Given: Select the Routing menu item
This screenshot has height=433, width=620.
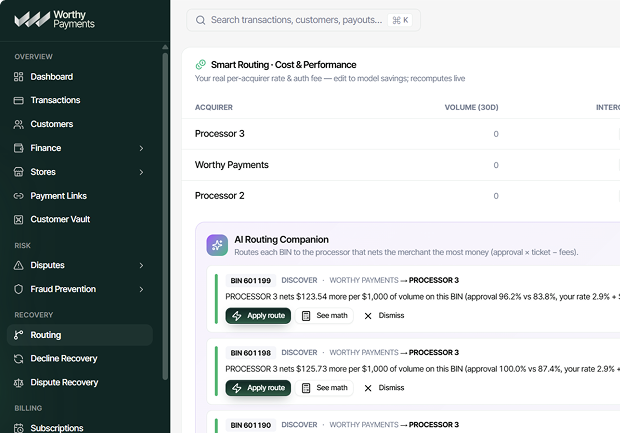Looking at the screenshot, I should click(79, 335).
